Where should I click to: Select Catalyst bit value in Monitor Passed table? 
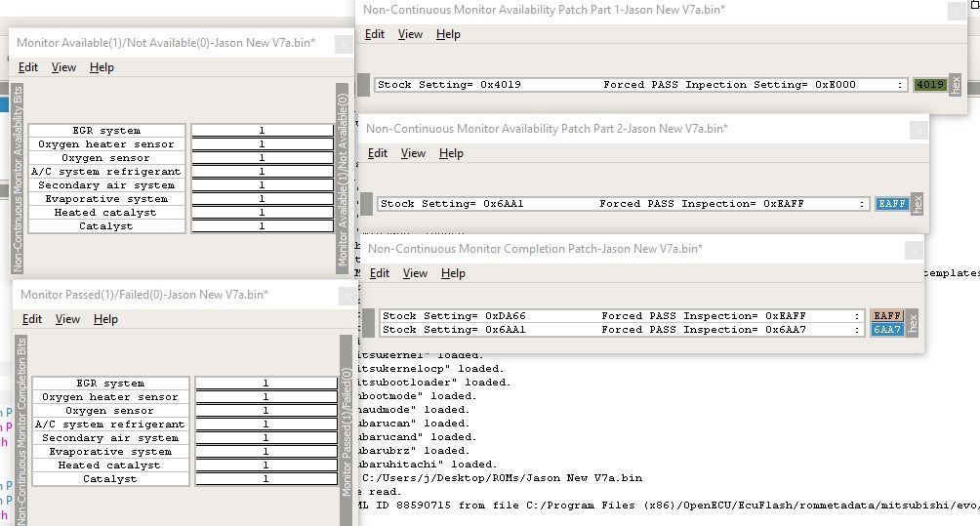click(x=266, y=479)
